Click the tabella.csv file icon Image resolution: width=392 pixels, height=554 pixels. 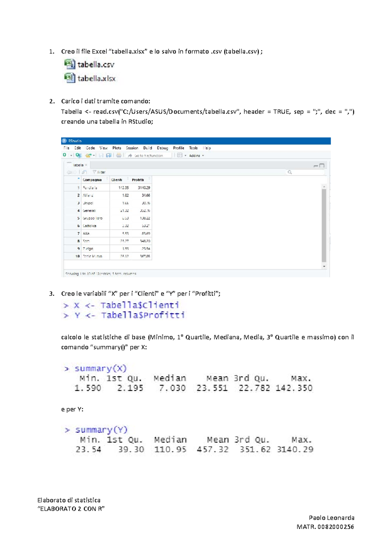(x=70, y=64)
